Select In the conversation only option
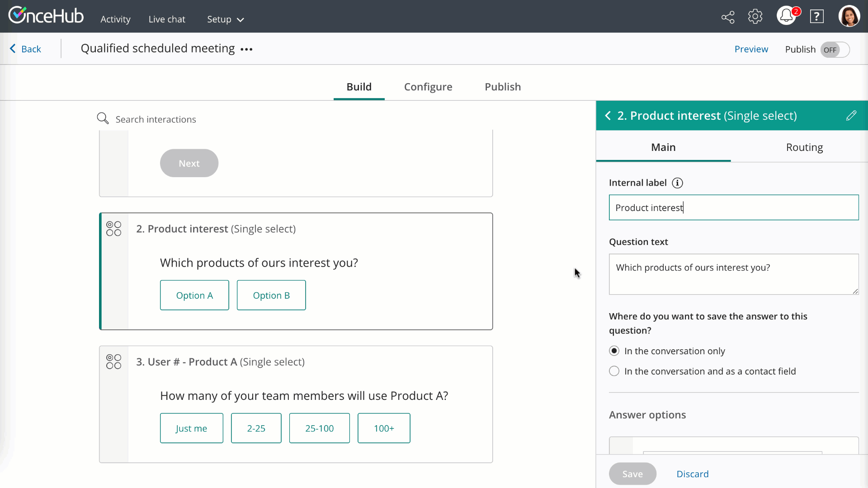Image resolution: width=868 pixels, height=488 pixels. click(614, 351)
